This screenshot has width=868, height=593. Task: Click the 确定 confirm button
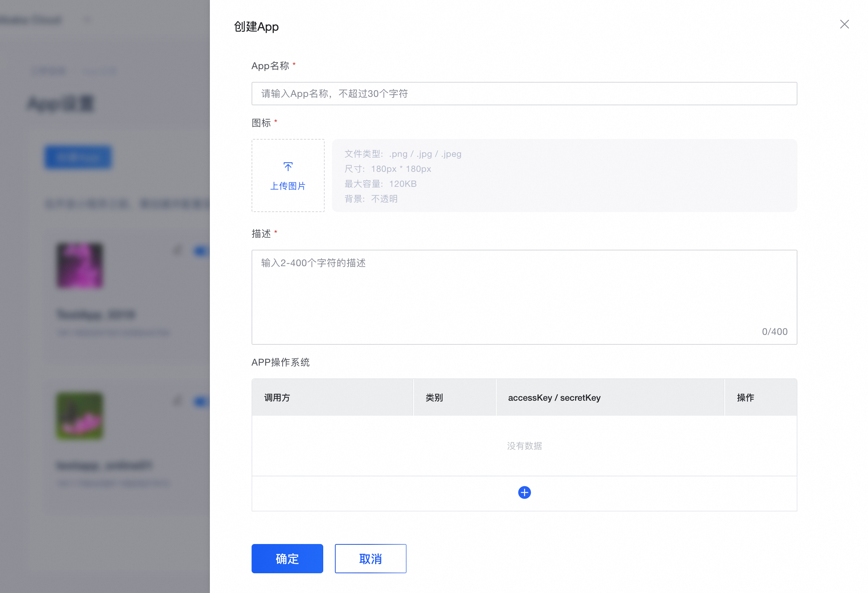click(287, 558)
